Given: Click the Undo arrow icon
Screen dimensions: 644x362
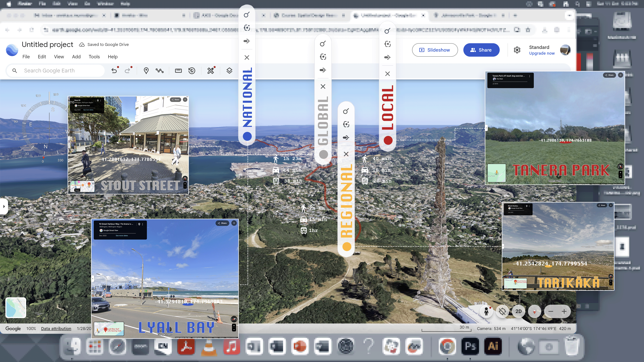Looking at the screenshot, I should tap(114, 71).
